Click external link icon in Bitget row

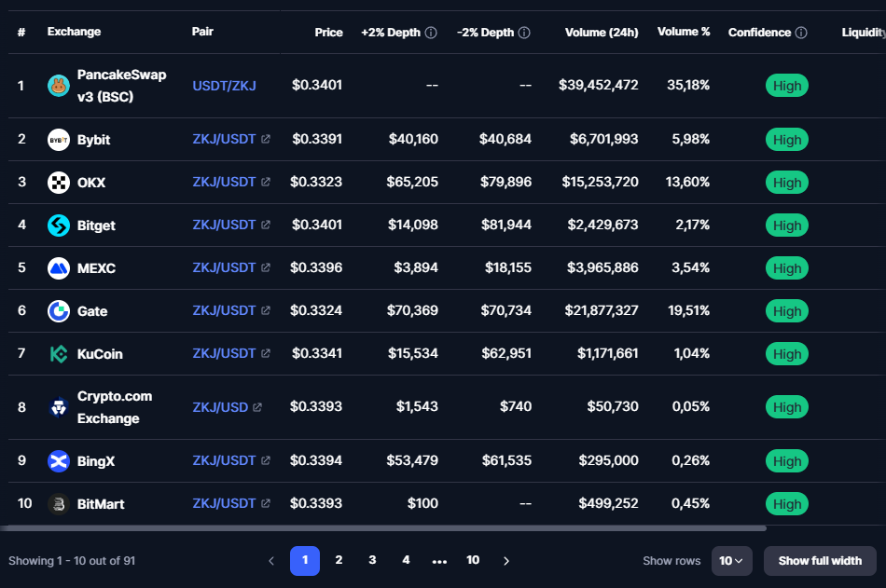pos(266,225)
